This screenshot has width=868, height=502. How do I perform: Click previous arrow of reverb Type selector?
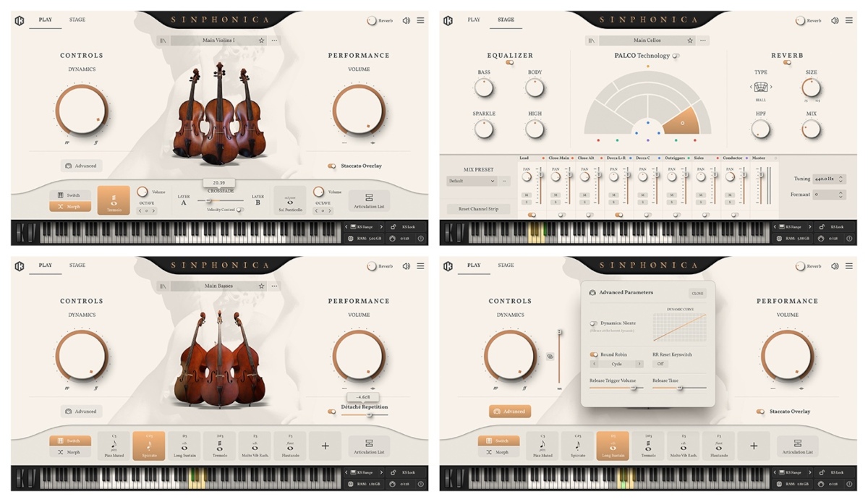point(751,87)
